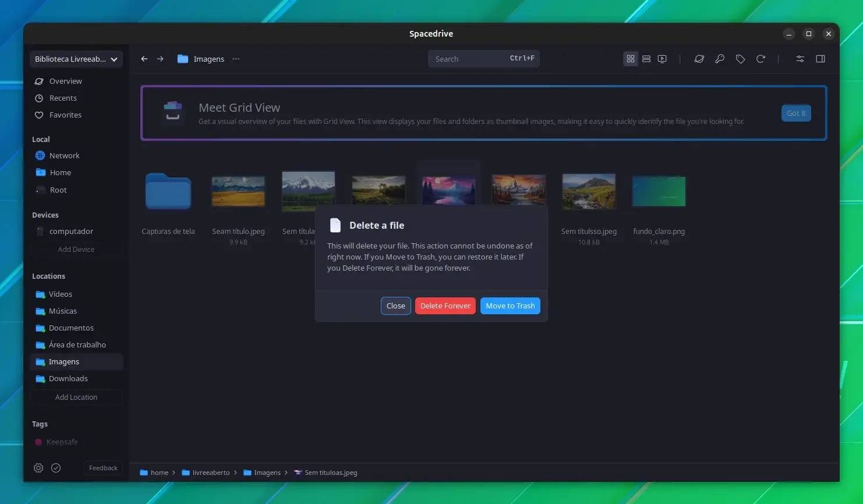The width and height of the screenshot is (863, 504).
Task: Switch to grid view layout icon
Action: [x=631, y=59]
